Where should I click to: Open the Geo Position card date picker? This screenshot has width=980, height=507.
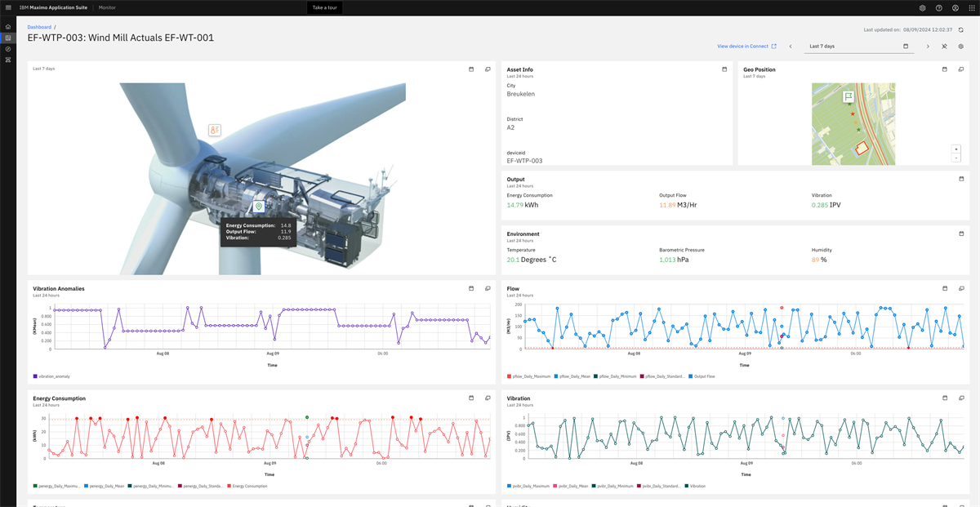click(x=945, y=69)
